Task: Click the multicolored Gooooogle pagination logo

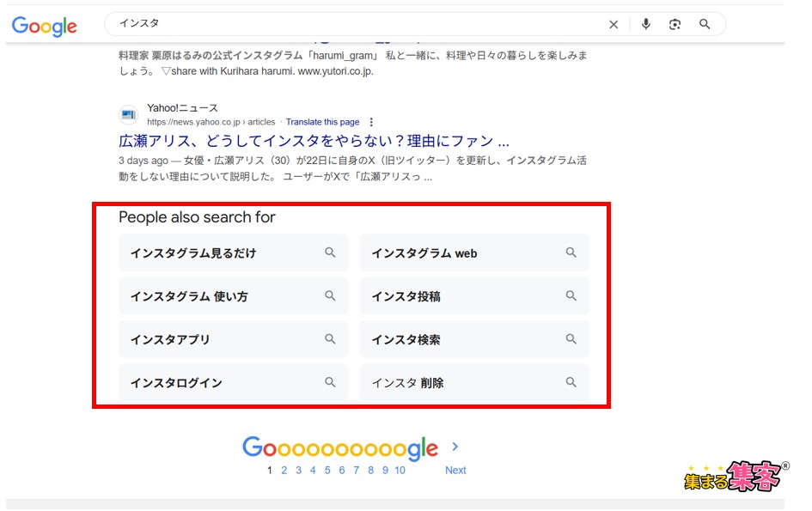Action: pos(340,447)
